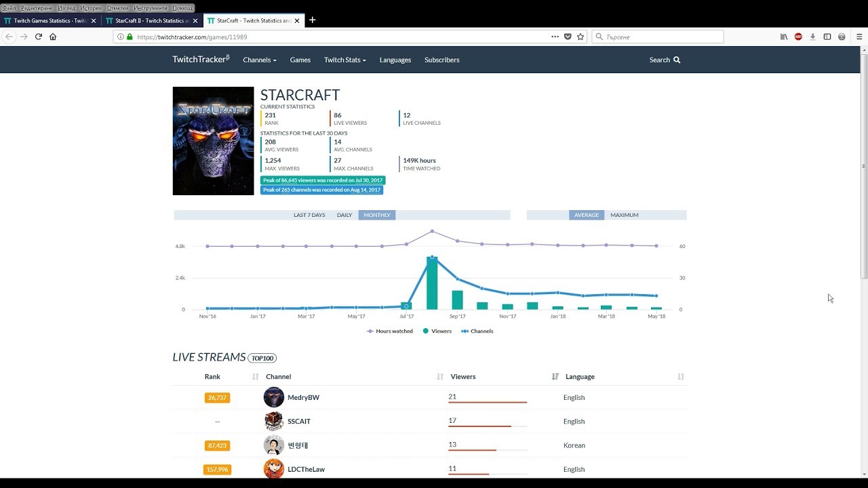Expand the Channels dropdown in navbar

click(260, 60)
